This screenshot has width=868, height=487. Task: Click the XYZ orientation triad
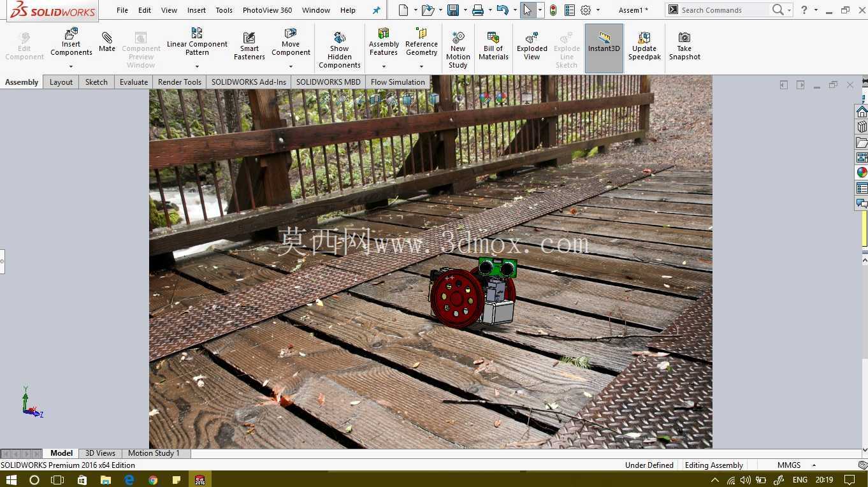(x=31, y=403)
